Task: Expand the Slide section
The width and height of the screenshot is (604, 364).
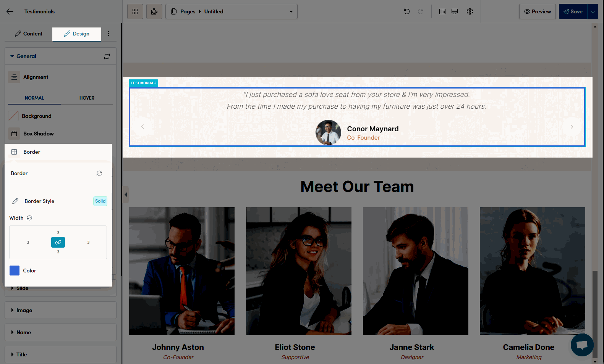Action: 61,288
